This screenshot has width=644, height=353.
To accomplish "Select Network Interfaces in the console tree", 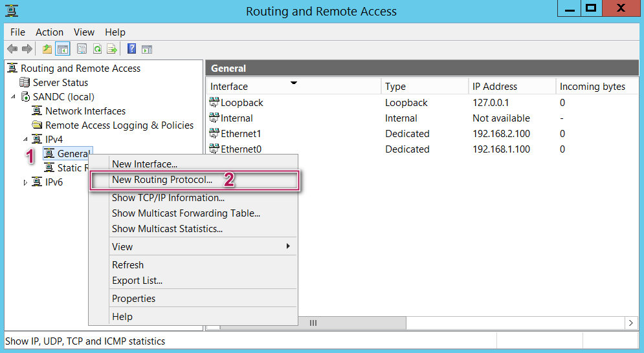I will (x=85, y=111).
